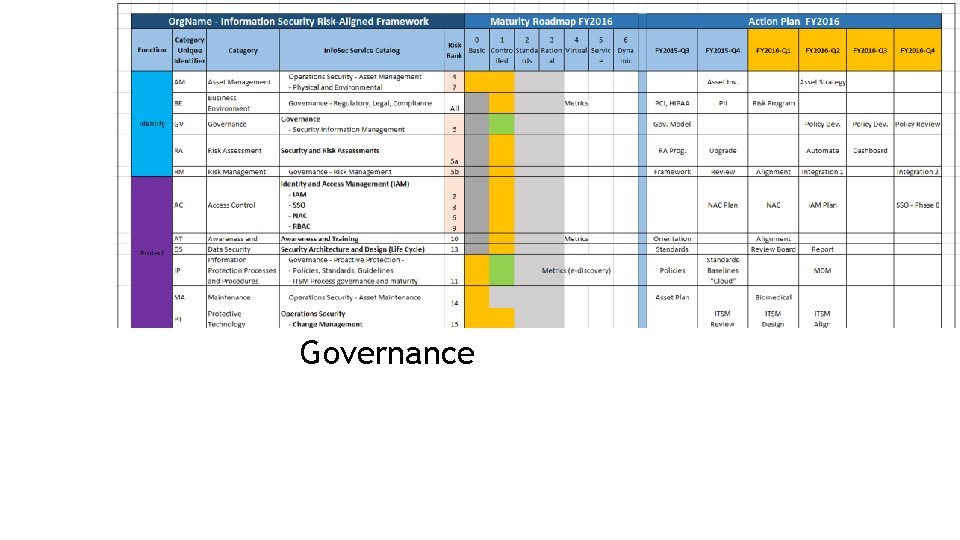Click the ITSM Design action cell
The height and width of the screenshot is (540, 960).
pyautogui.click(x=773, y=319)
